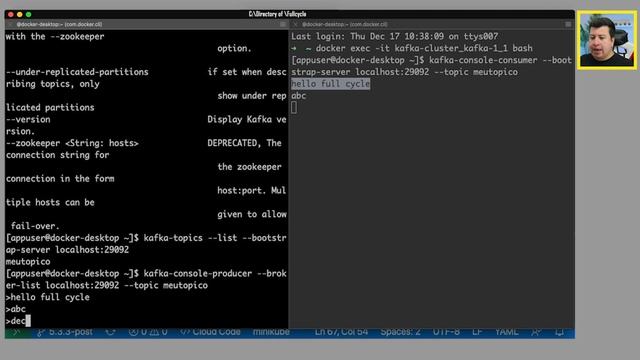Click '>abc' line in producer pane

click(16, 309)
